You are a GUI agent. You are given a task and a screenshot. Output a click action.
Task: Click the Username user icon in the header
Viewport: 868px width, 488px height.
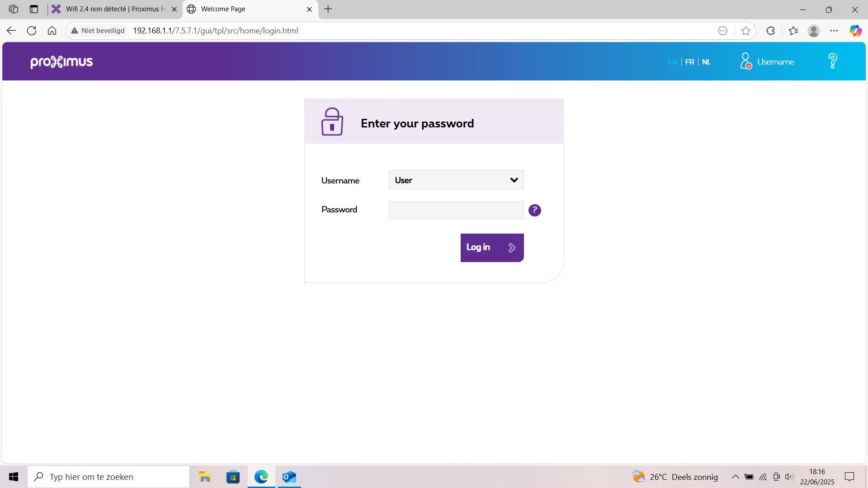746,61
